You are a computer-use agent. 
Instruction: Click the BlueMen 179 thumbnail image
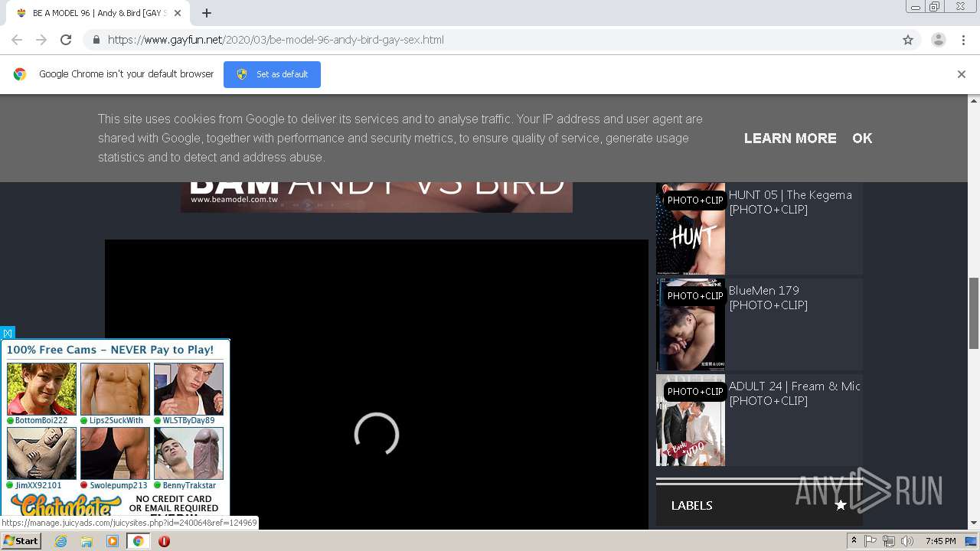coord(691,324)
